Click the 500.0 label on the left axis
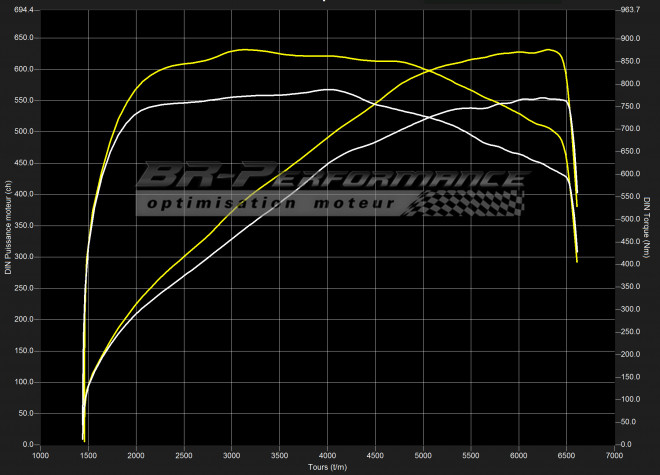 (x=21, y=131)
